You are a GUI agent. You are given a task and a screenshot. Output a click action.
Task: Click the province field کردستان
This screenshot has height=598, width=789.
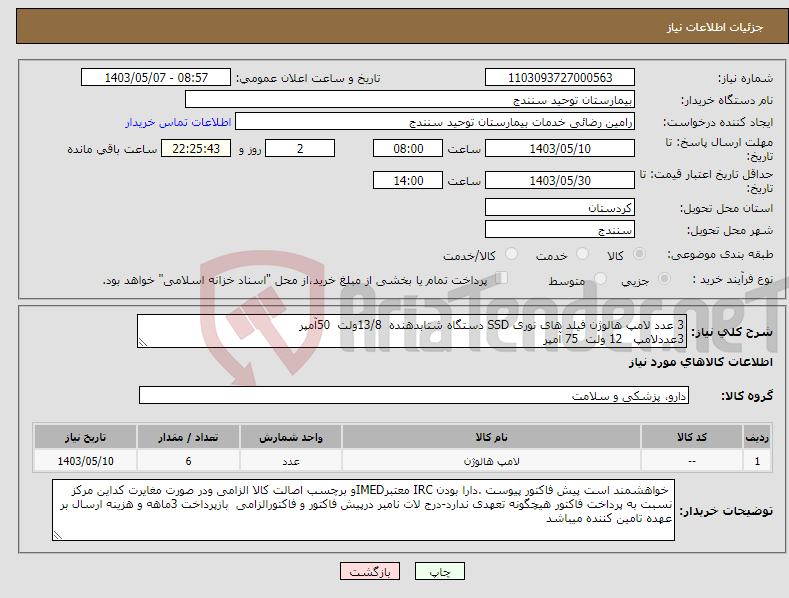[560, 207]
